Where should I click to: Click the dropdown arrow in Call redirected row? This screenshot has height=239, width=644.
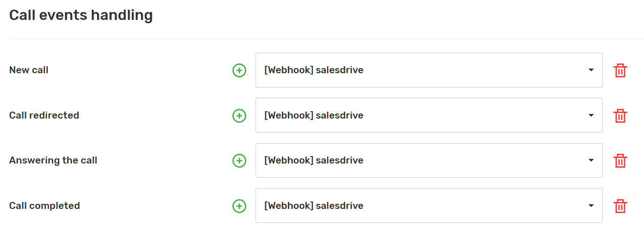[x=591, y=115]
